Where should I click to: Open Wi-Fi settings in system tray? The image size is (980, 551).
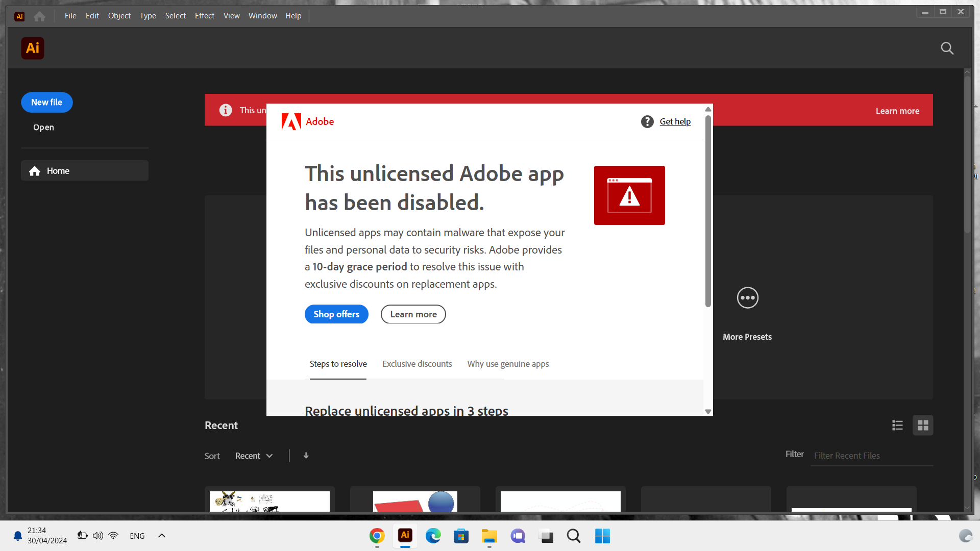(x=114, y=536)
